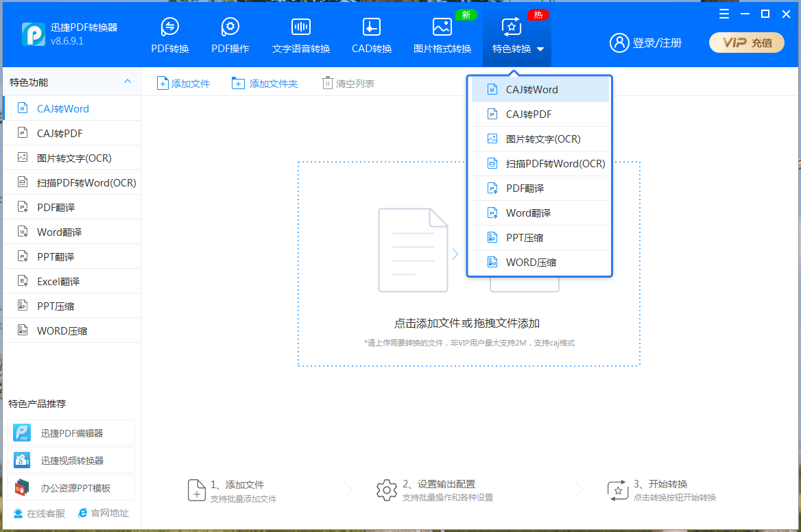Open 迅捷PDF编辑器 product recommendation

[x=71, y=433]
